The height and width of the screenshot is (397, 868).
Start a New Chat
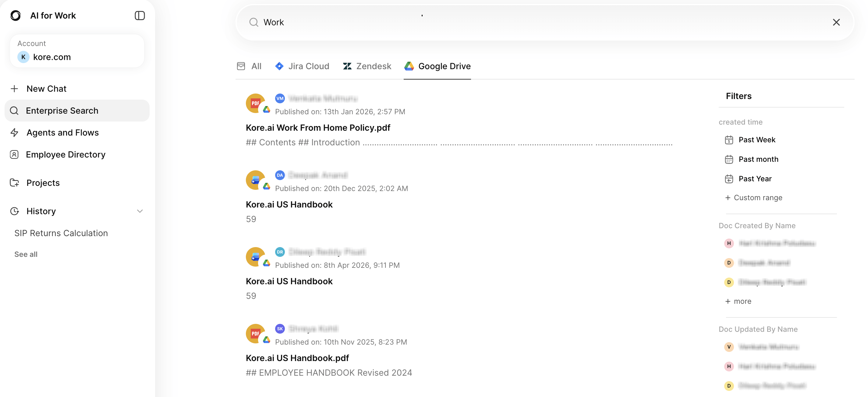[x=77, y=89]
